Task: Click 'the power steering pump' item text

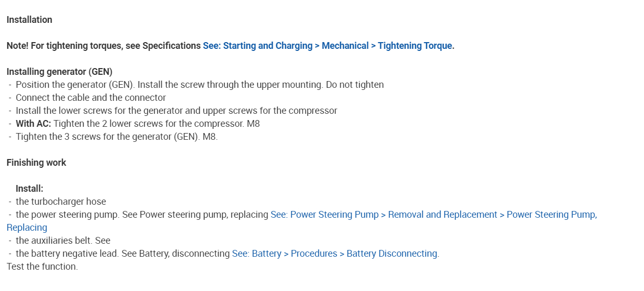Action: tap(67, 215)
